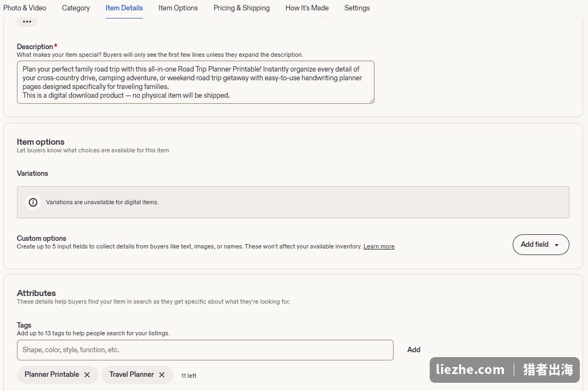This screenshot has height=391, width=588.
Task: Click inside the Description text area
Action: point(195,82)
